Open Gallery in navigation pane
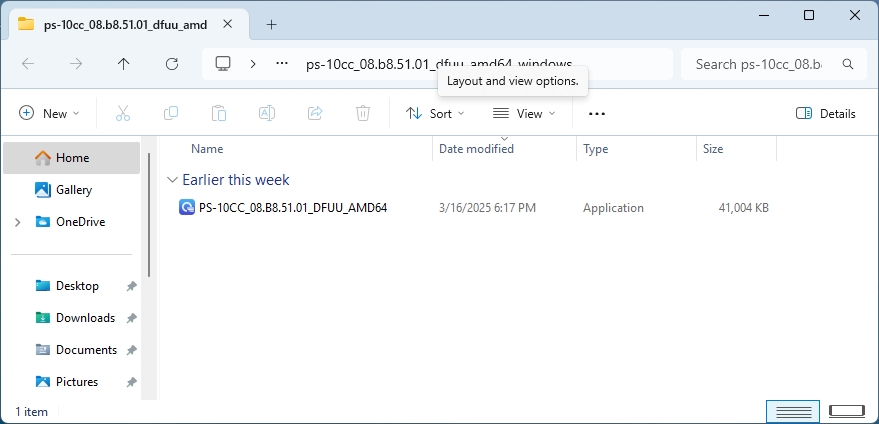This screenshot has height=424, width=879. (71, 190)
